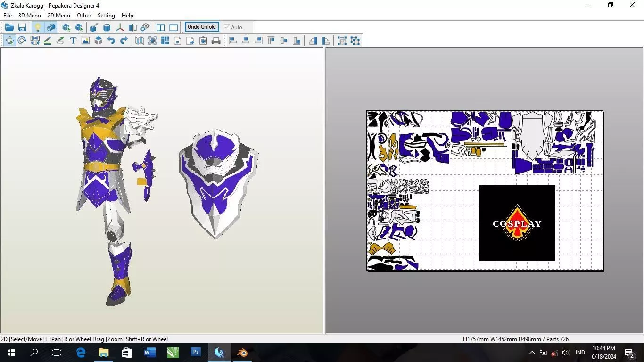Switch to the split two-pane window layout

[x=160, y=27]
